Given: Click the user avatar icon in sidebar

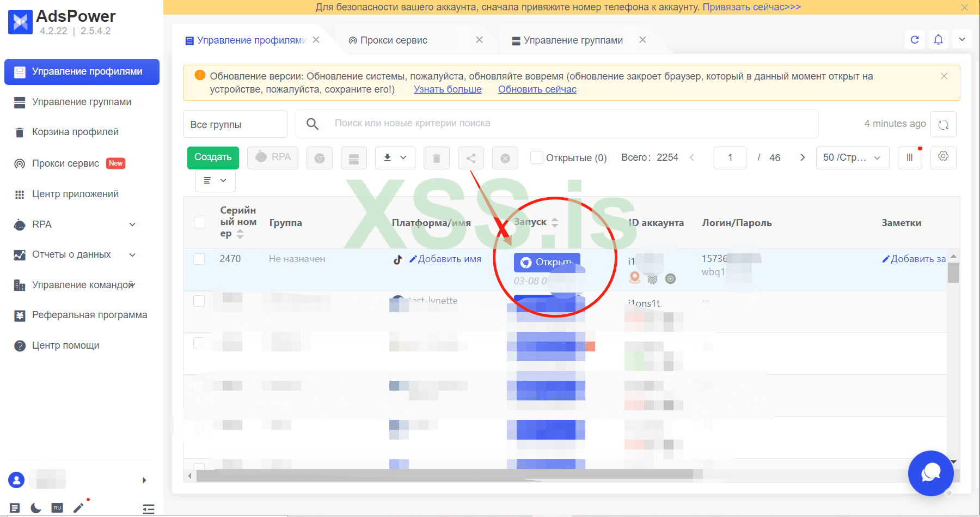Looking at the screenshot, I should [16, 480].
